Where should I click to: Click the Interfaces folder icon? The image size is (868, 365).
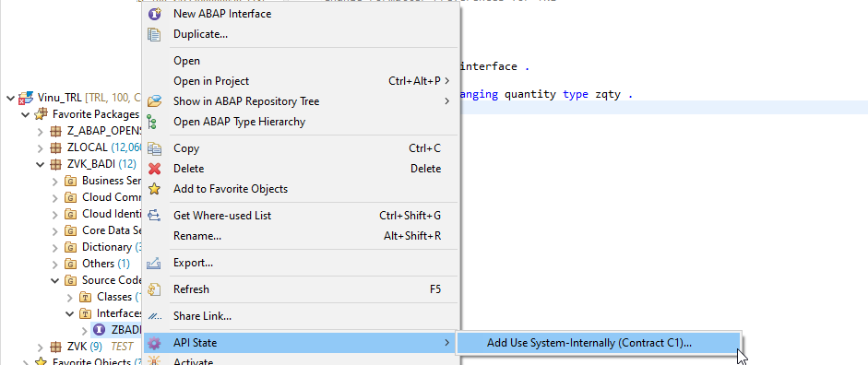pyautogui.click(x=85, y=313)
